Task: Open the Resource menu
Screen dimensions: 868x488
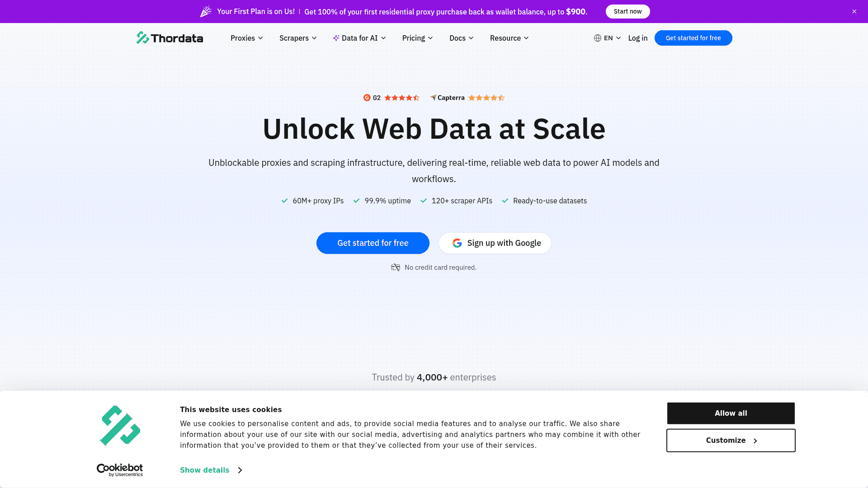Action: [509, 38]
